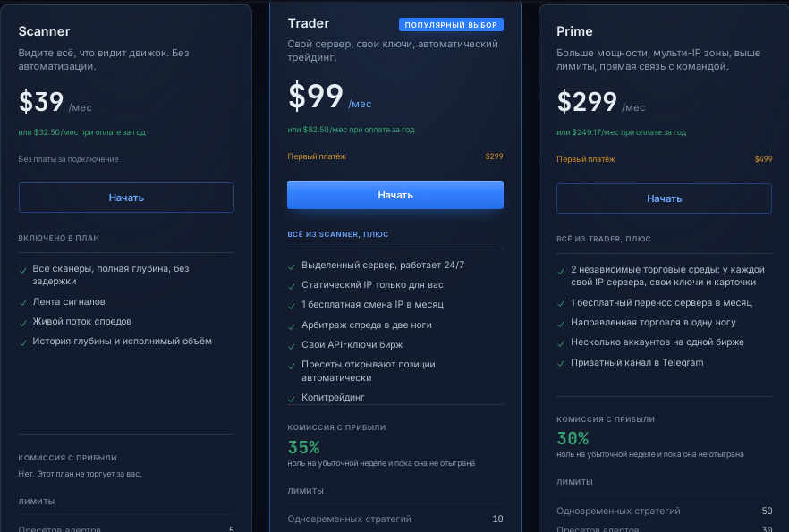The width and height of the screenshot is (789, 532).
Task: Click the Prime strategies limit value "50"
Action: coord(767,511)
